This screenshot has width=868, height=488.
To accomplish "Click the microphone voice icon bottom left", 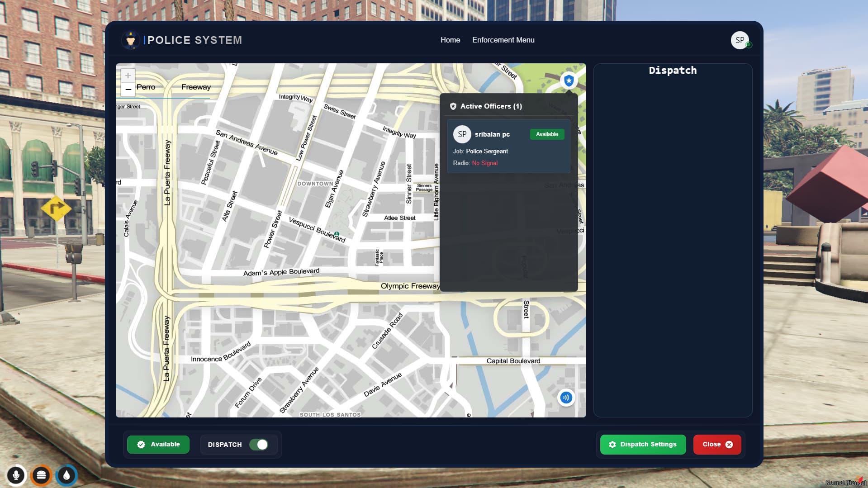I will [17, 475].
